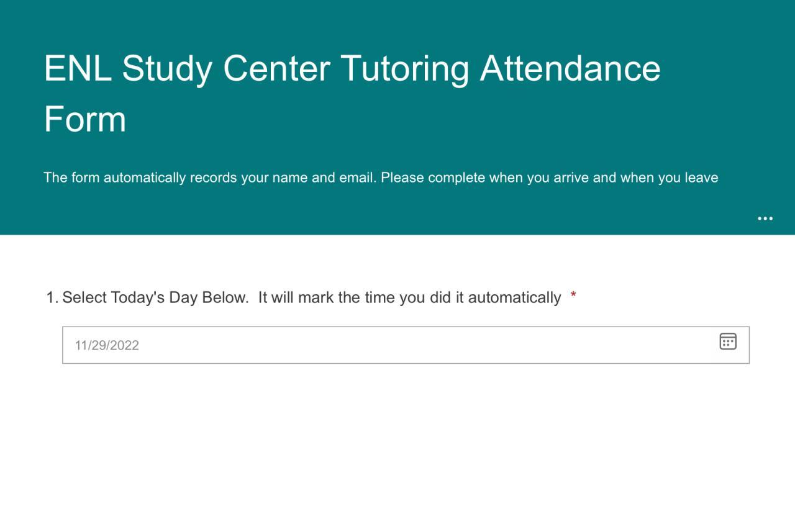Screen dimensions: 795x532
Task: Click the 11/29/2022 placeholder date text
Action: point(107,346)
